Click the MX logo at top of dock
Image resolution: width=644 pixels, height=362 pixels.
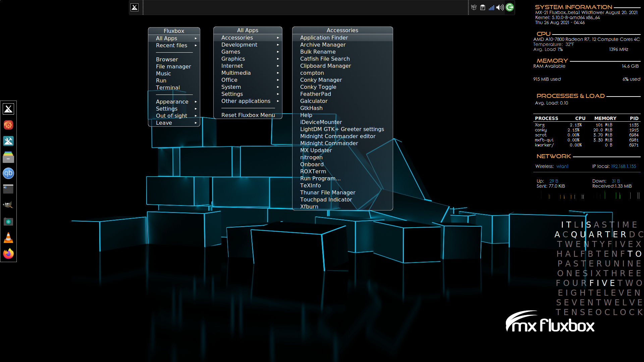tap(8, 109)
